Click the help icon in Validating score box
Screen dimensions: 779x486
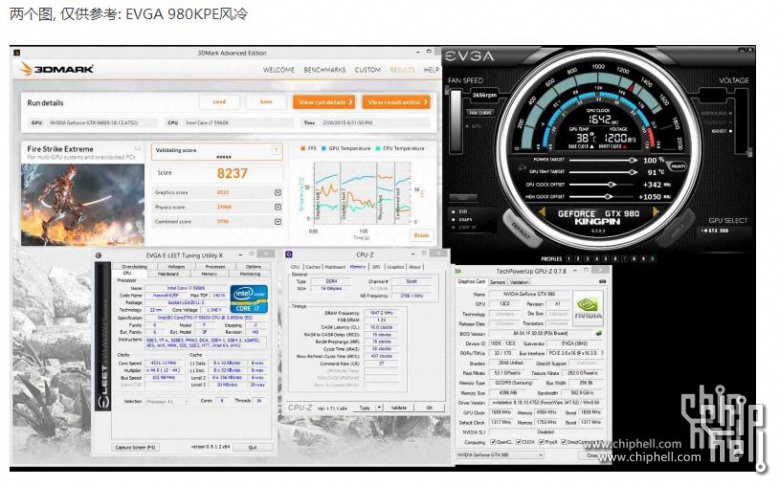pos(276,150)
